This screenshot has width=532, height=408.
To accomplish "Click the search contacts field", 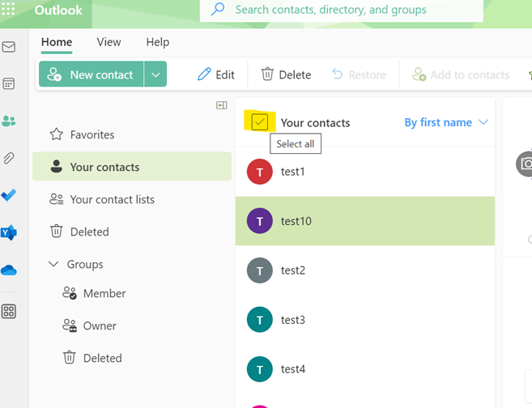I will coord(342,10).
